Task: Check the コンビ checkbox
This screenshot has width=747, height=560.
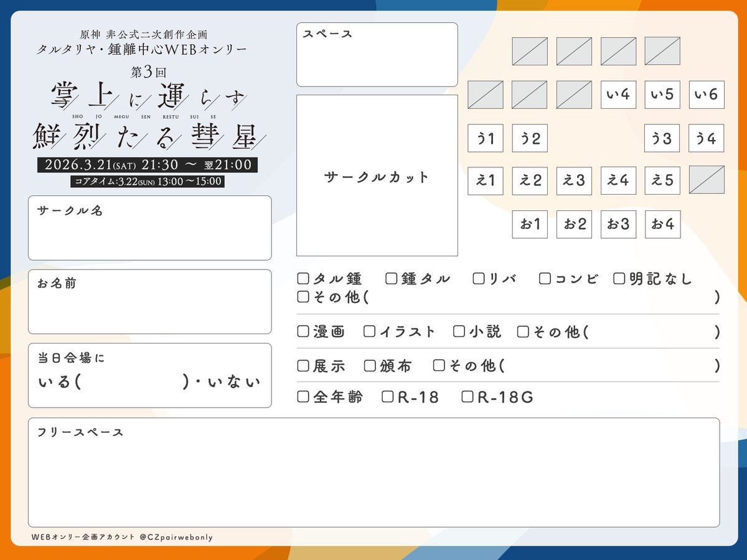Action: (x=545, y=279)
